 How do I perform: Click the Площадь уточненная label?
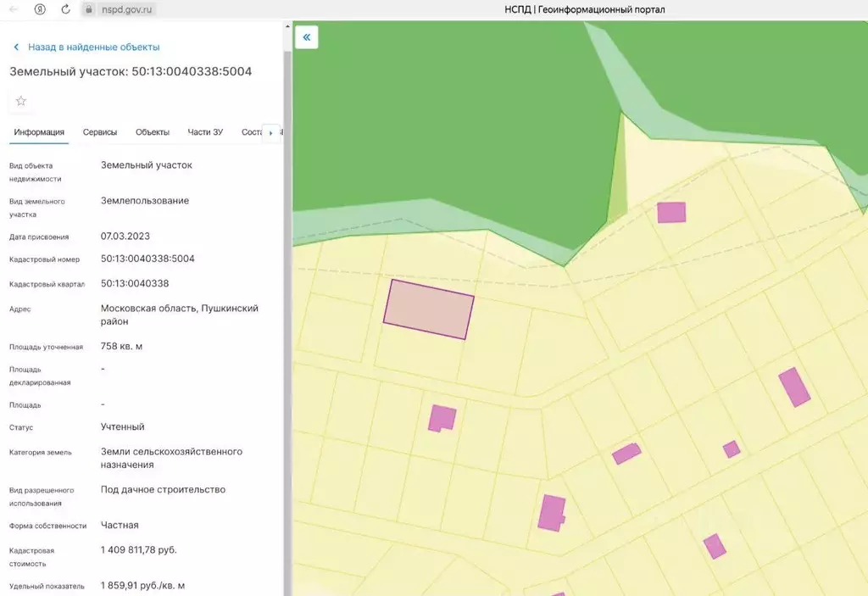(x=46, y=347)
